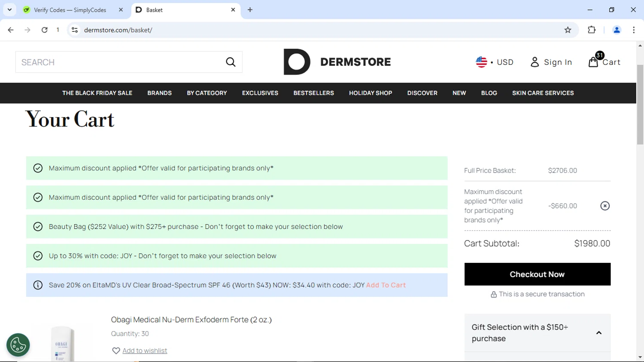View site information icon in address bar
The image size is (644, 362).
pyautogui.click(x=75, y=30)
